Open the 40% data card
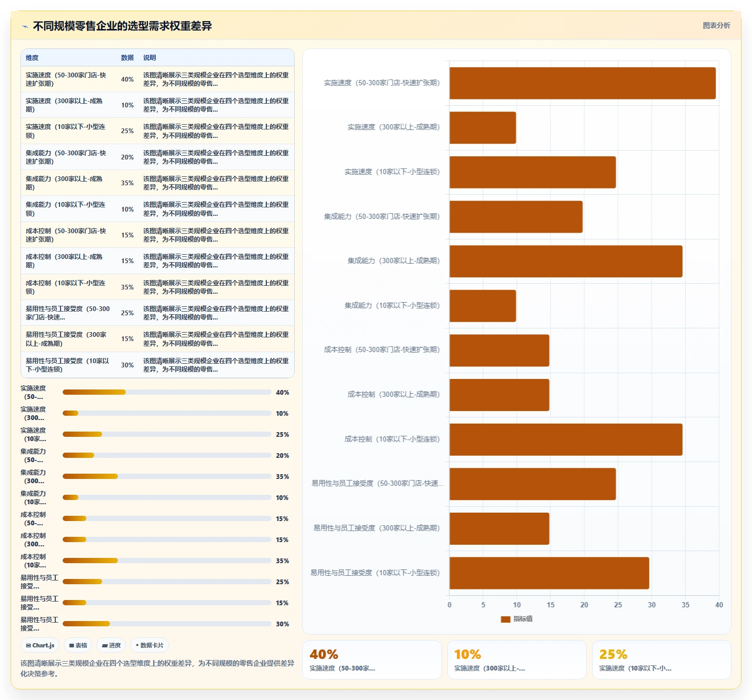Viewport: 752px width, 700px height. click(372, 660)
